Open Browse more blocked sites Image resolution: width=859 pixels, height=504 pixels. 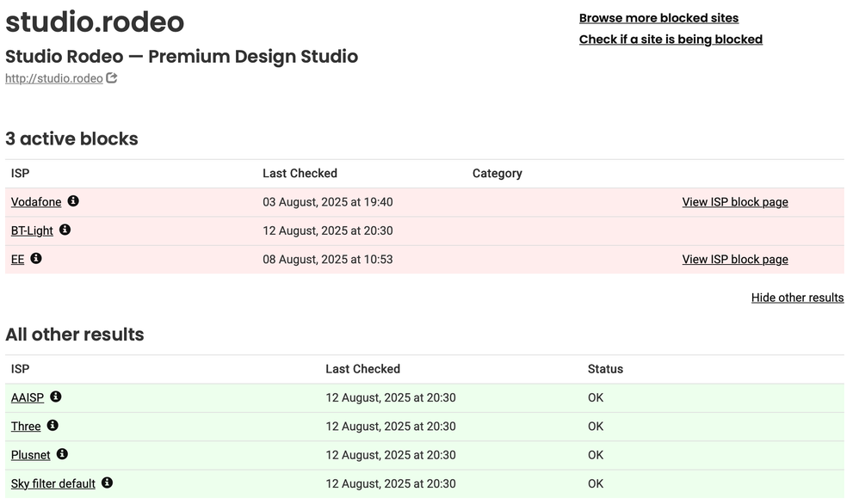[x=658, y=18]
